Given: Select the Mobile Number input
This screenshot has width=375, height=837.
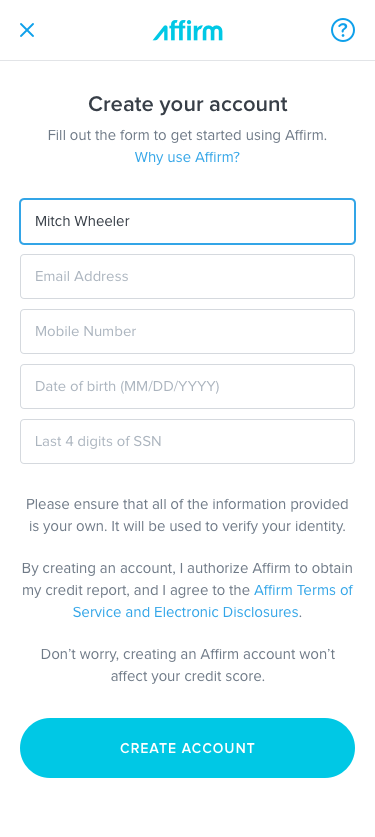Looking at the screenshot, I should pyautogui.click(x=187, y=331).
